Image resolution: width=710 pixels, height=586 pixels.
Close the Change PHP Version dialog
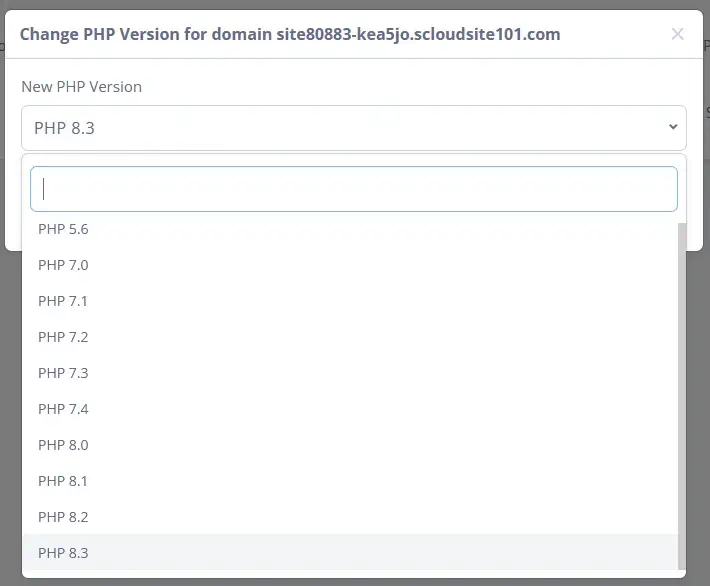pos(677,34)
